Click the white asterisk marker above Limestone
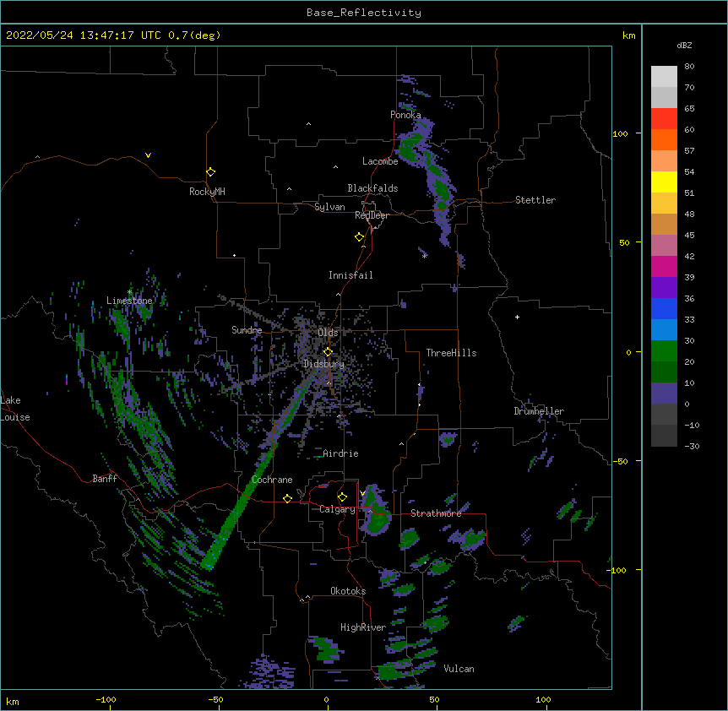The height and width of the screenshot is (711, 728). pos(130,291)
